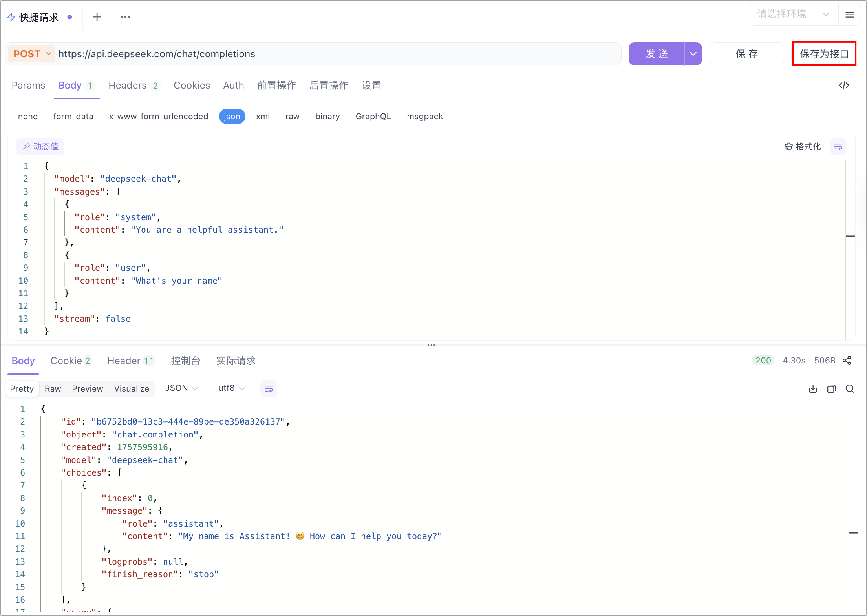Download the response body
This screenshot has height=616, width=867.
(x=813, y=388)
